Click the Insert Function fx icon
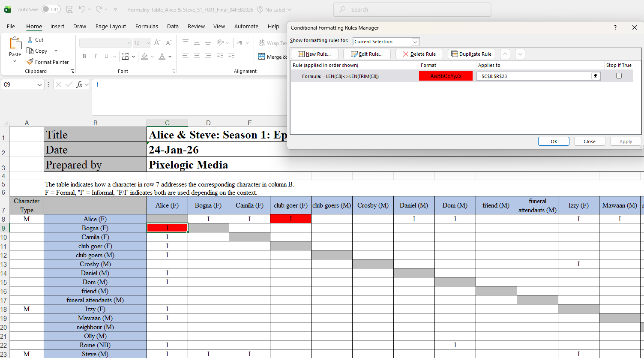644x358 pixels. pyautogui.click(x=79, y=84)
